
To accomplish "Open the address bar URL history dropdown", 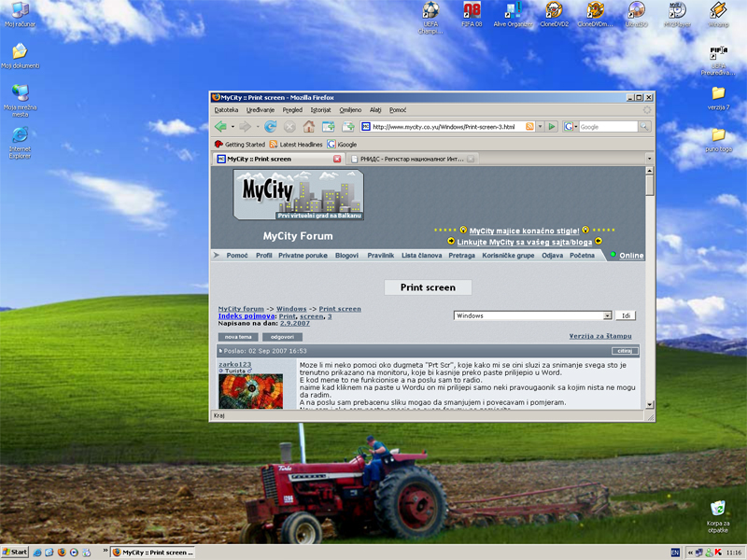I will [x=541, y=127].
